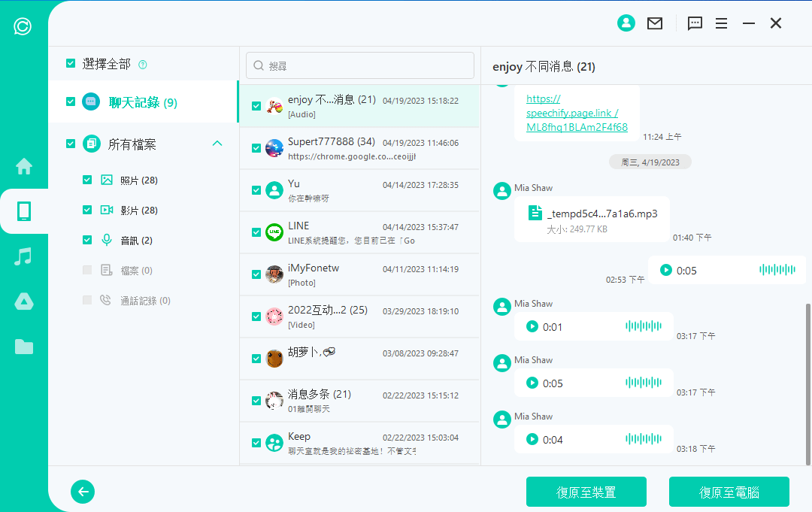
Task: Toggle the 選擇全部 checkbox
Action: tap(71, 65)
